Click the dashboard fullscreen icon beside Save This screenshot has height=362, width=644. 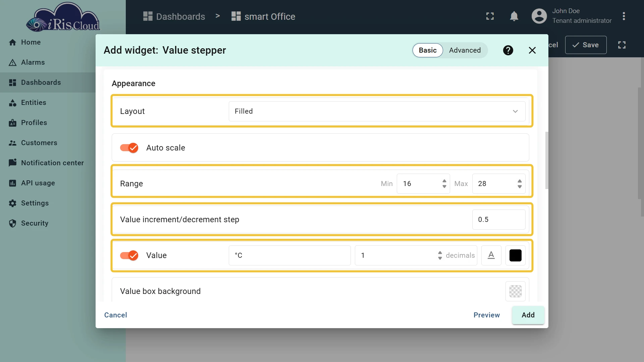coord(622,45)
